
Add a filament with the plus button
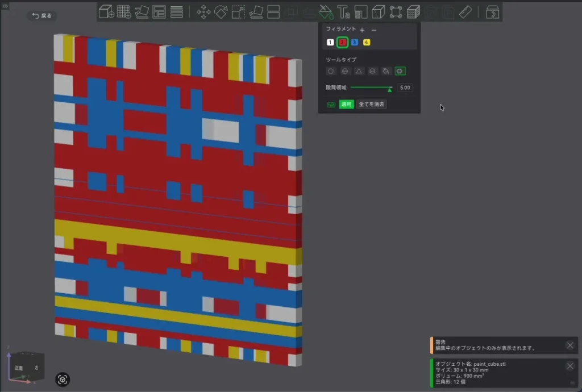pos(362,30)
